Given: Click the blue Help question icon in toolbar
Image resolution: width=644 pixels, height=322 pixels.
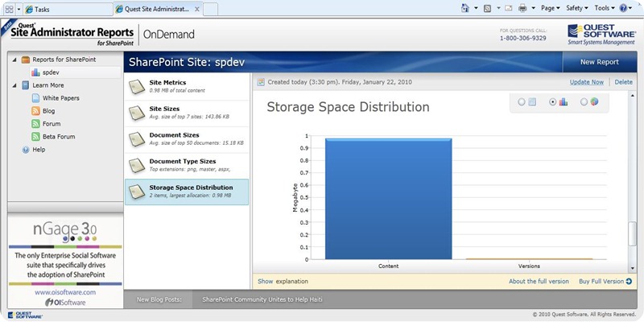Looking at the screenshot, I should [623, 8].
